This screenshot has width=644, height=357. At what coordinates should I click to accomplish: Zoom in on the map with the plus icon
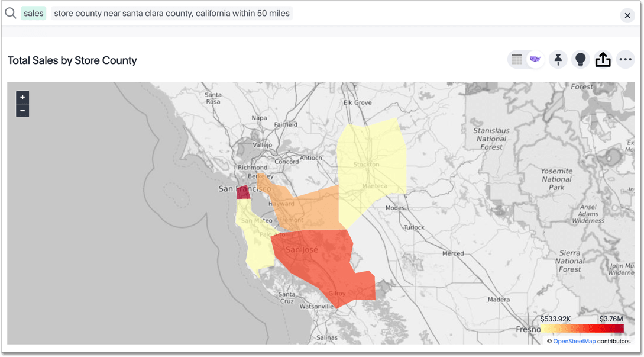tap(22, 97)
